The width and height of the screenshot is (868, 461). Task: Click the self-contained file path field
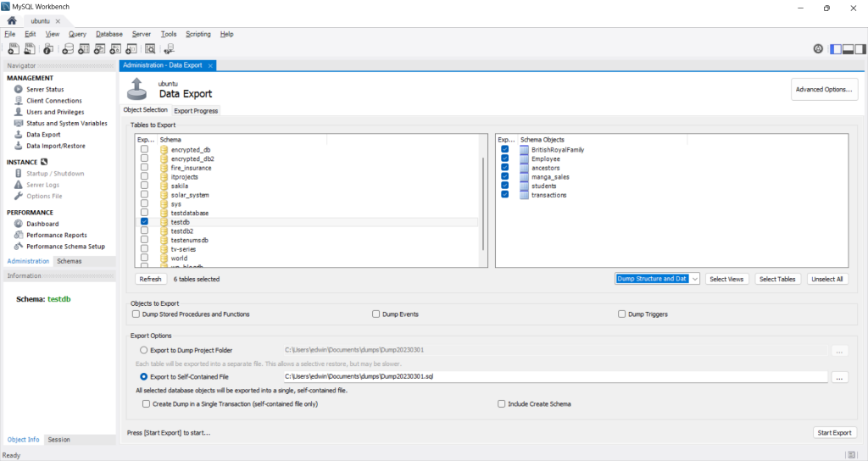pos(555,376)
